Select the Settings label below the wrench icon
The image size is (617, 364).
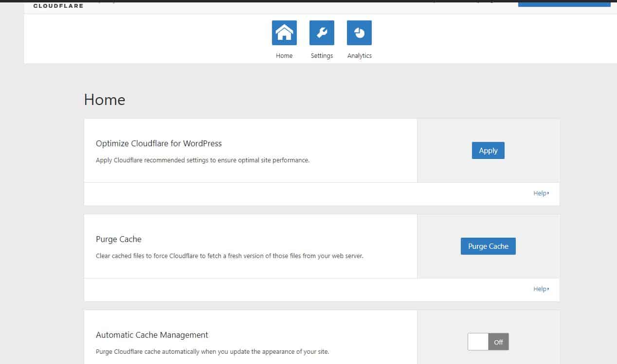coord(322,56)
